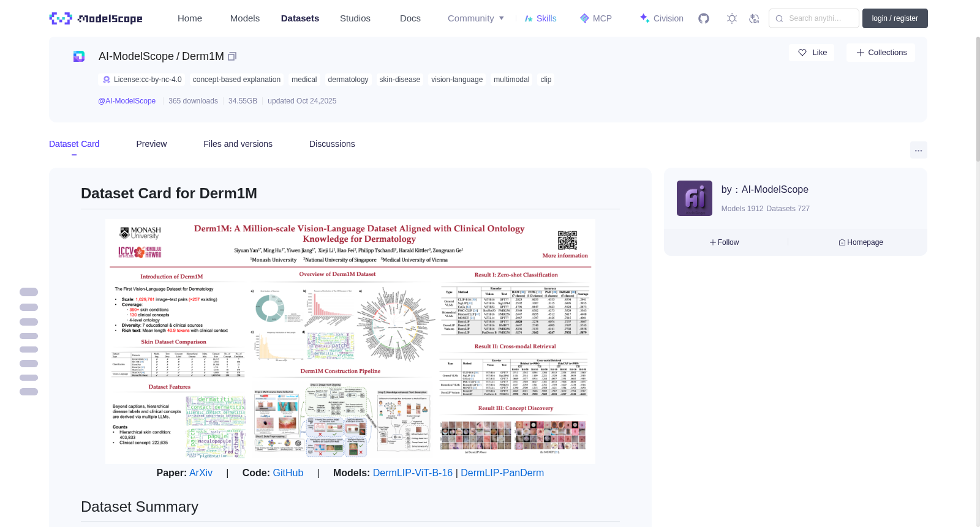Click the AI-ModelScope purple avatar in author card
Viewport: 980px width, 527px height.
pyautogui.click(x=695, y=198)
